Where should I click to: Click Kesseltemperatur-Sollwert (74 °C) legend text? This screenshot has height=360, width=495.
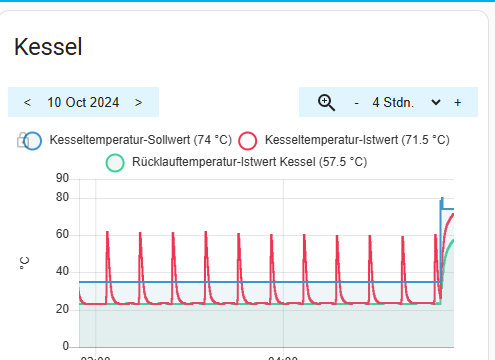(x=141, y=140)
